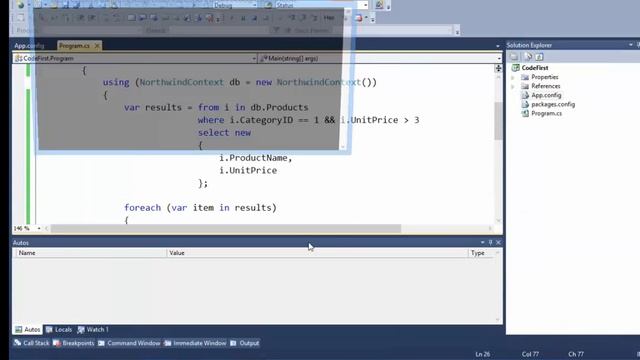Click the 'Ln 26' status bar entry
The height and width of the screenshot is (360, 640).
coord(482,354)
